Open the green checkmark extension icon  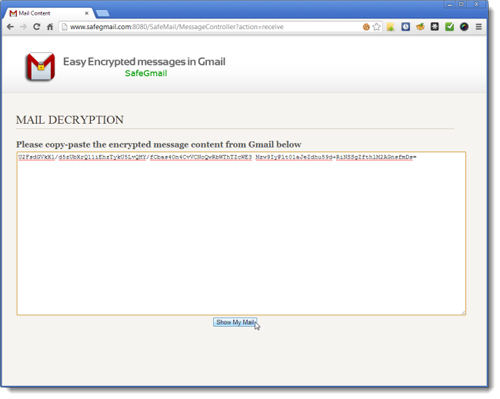(449, 27)
